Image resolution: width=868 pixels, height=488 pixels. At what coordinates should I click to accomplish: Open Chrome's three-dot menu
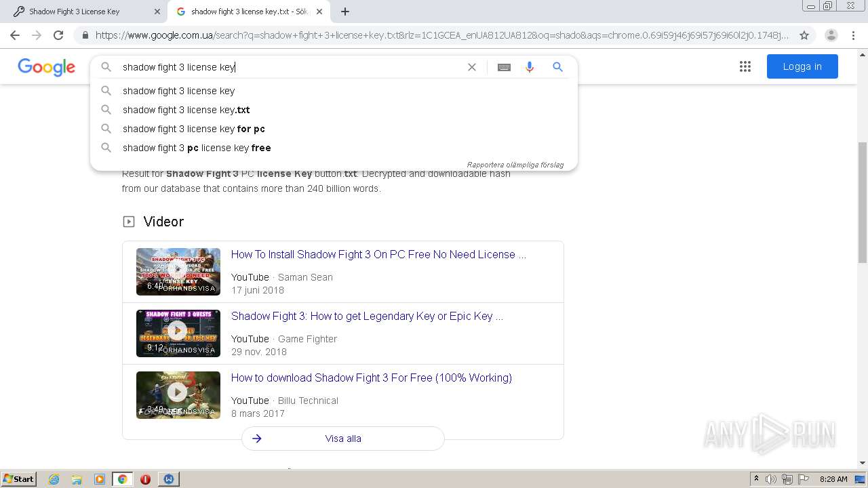point(853,35)
